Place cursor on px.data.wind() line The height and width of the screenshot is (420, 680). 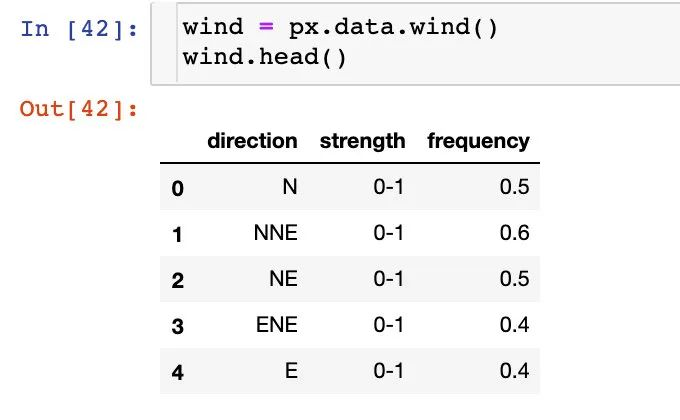click(x=340, y=27)
